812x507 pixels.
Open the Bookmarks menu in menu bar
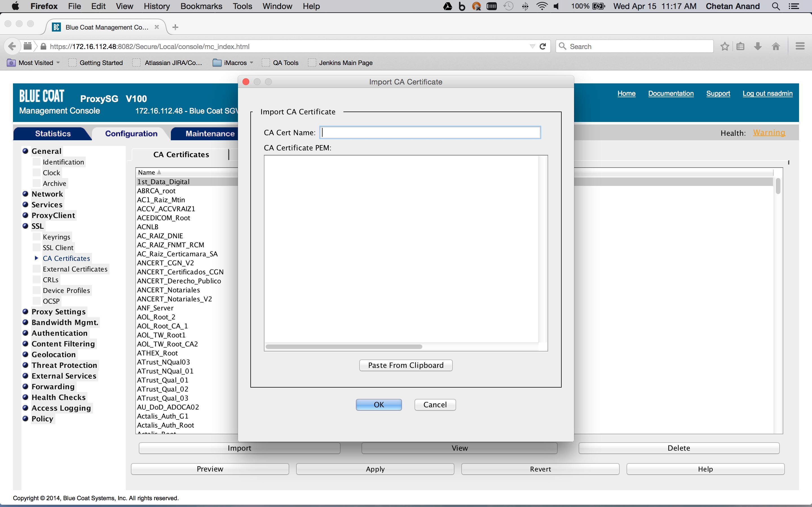click(x=201, y=6)
